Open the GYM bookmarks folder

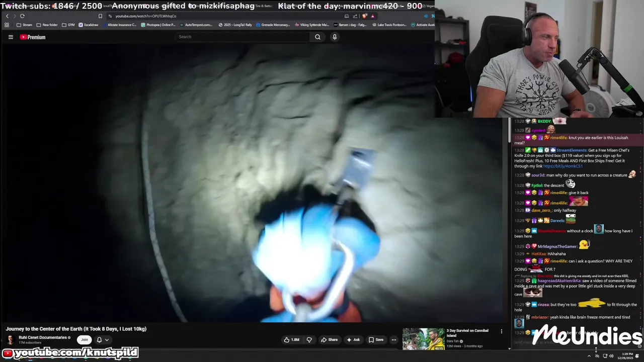pos(68,25)
